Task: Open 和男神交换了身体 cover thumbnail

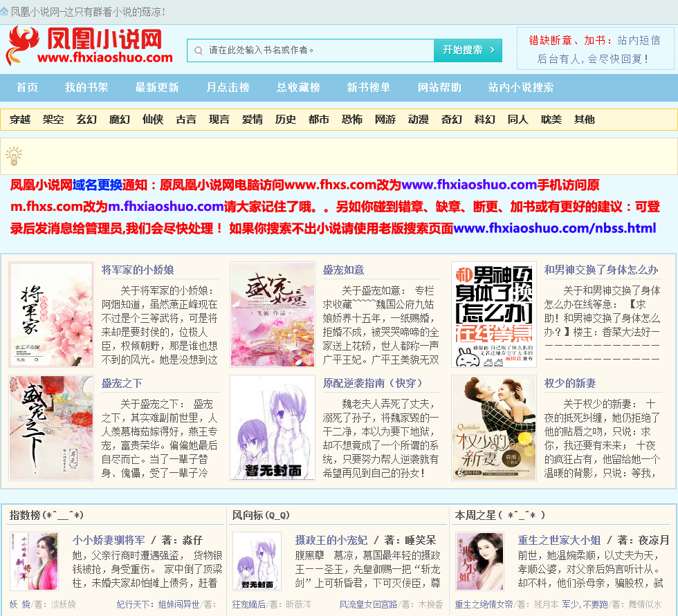Action: tap(494, 315)
